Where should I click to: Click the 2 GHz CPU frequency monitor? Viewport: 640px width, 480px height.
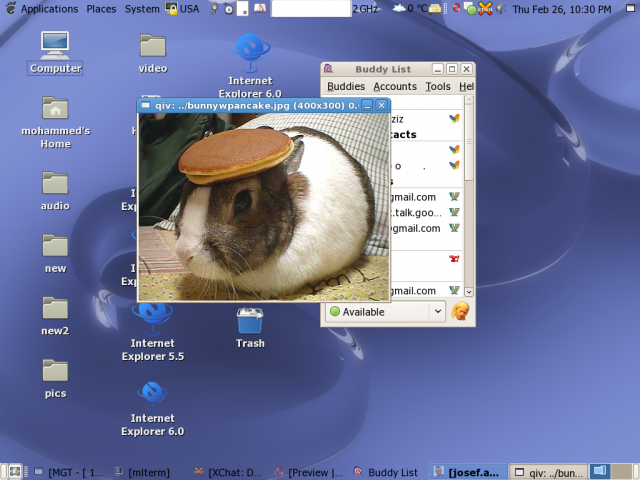[365, 9]
